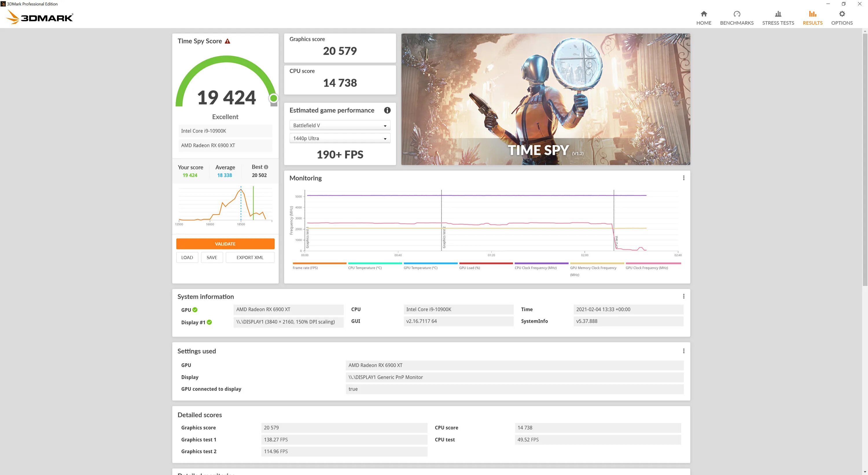Viewport: 868px width, 475px height.
Task: Scroll down to Detailed results section
Action: point(864,471)
